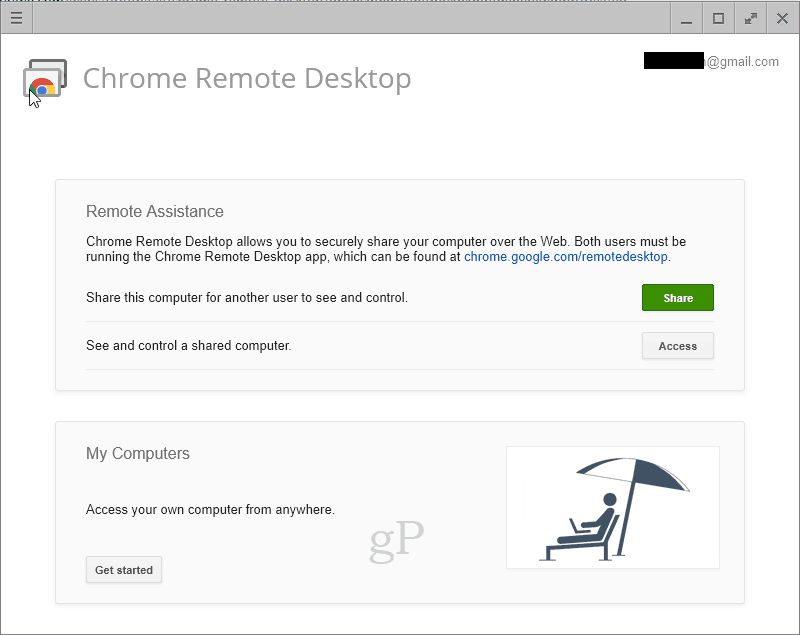Image resolution: width=800 pixels, height=635 pixels.
Task: Minimize the Chrome Remote Desktop window
Action: click(687, 19)
